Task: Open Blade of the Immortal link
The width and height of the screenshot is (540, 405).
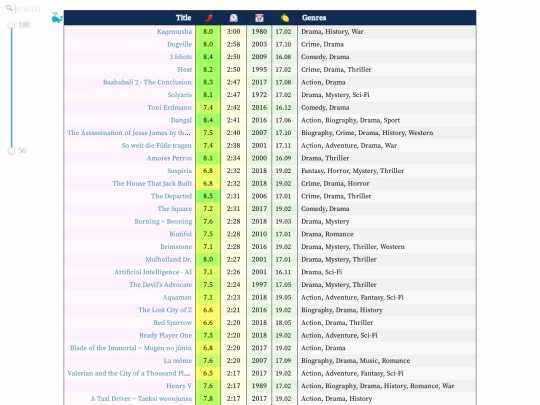Action: [131, 348]
